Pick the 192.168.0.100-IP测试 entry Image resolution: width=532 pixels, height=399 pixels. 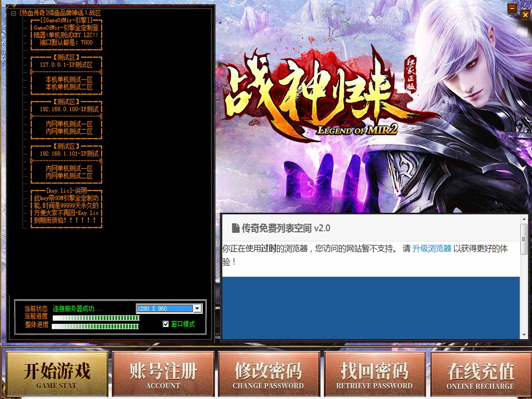click(69, 109)
